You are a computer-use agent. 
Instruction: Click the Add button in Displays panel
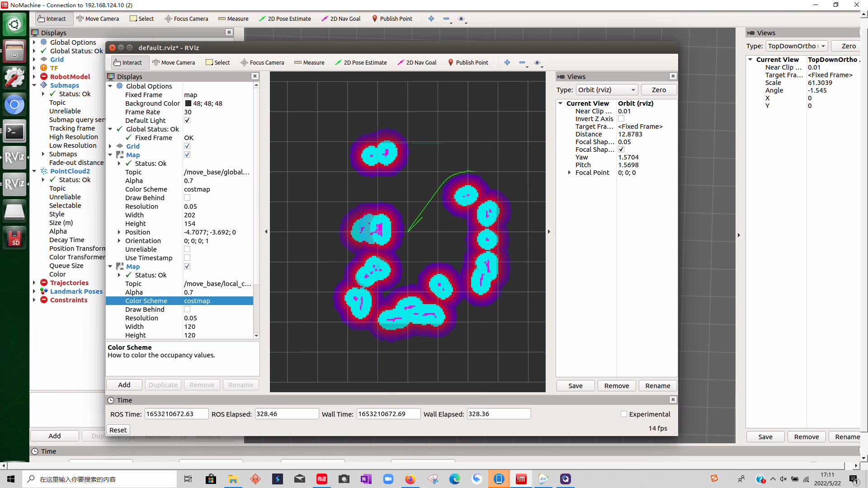pos(123,385)
